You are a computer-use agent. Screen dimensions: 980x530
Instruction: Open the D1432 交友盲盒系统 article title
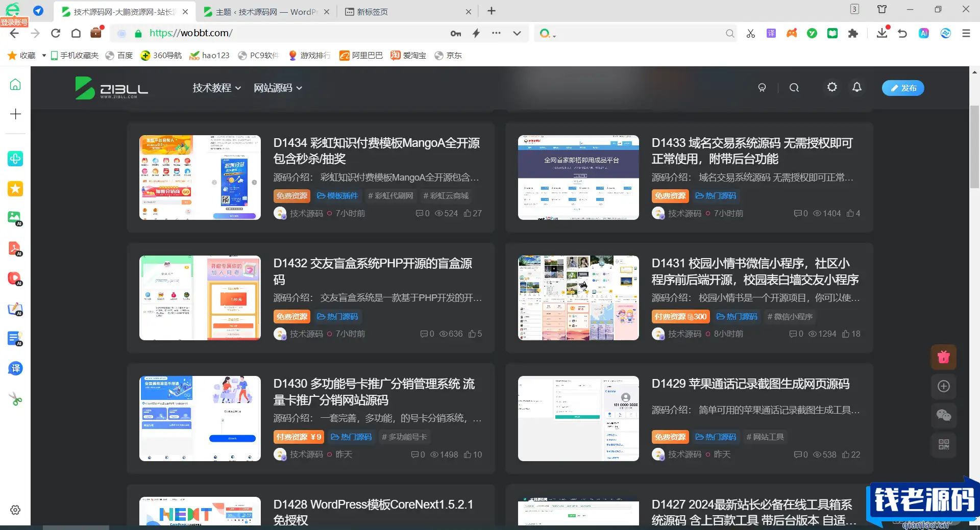click(373, 271)
